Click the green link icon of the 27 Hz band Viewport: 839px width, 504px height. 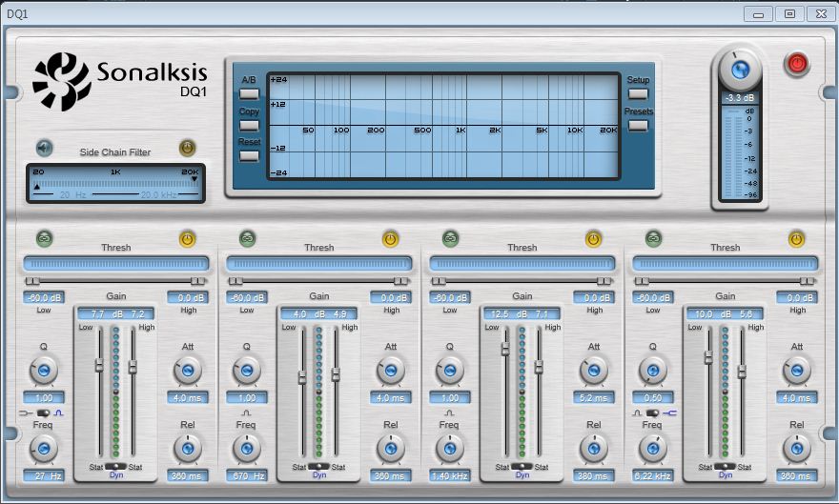point(45,238)
